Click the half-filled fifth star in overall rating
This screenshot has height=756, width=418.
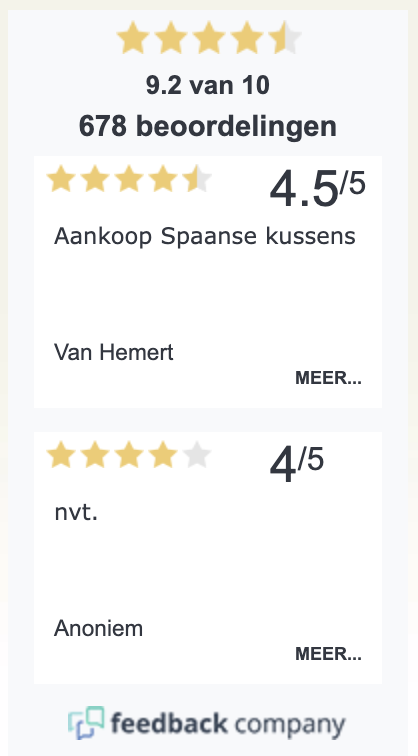click(x=285, y=38)
